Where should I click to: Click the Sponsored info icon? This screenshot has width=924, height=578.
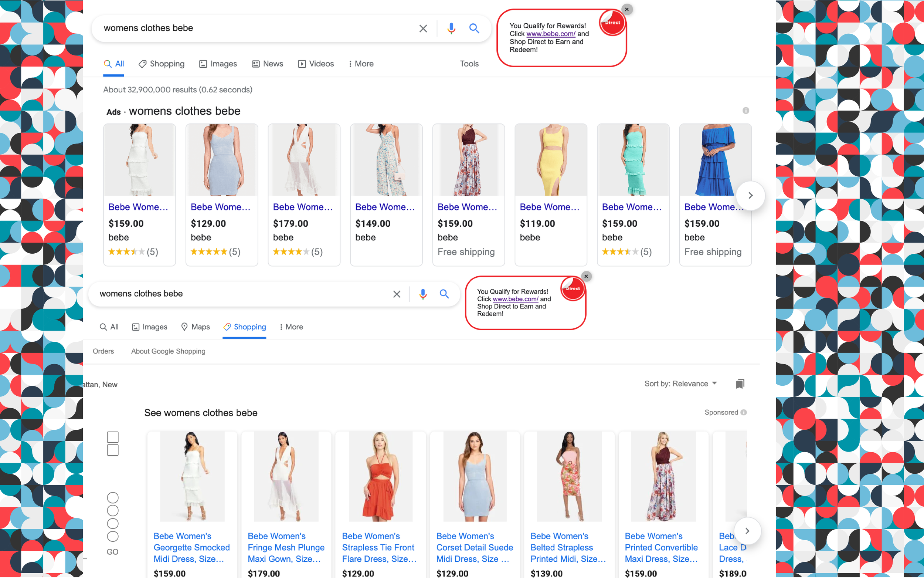[743, 412]
